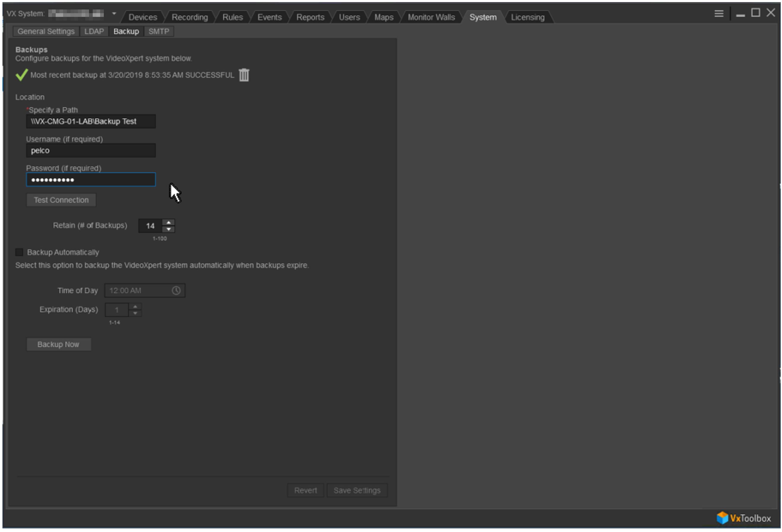Image resolution: width=782 pixels, height=532 pixels.
Task: Click the clock icon in Time of Day
Action: (176, 291)
